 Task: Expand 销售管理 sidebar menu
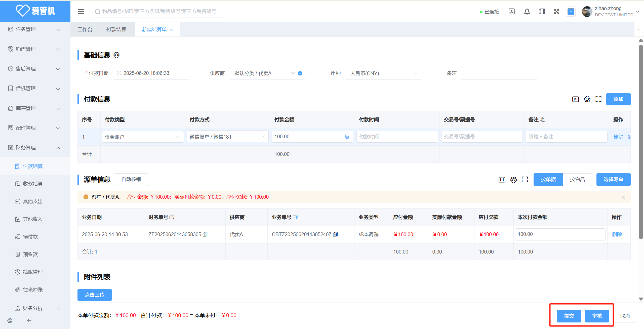[35, 49]
